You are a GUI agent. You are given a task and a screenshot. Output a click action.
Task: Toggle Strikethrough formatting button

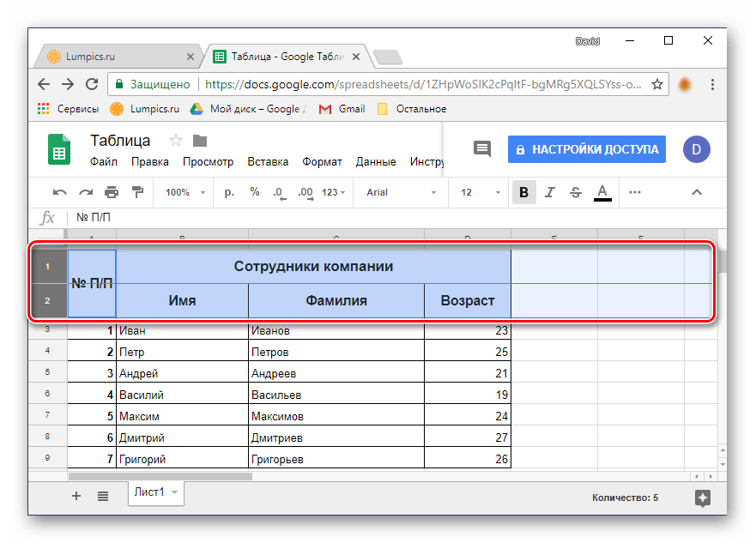575,192
